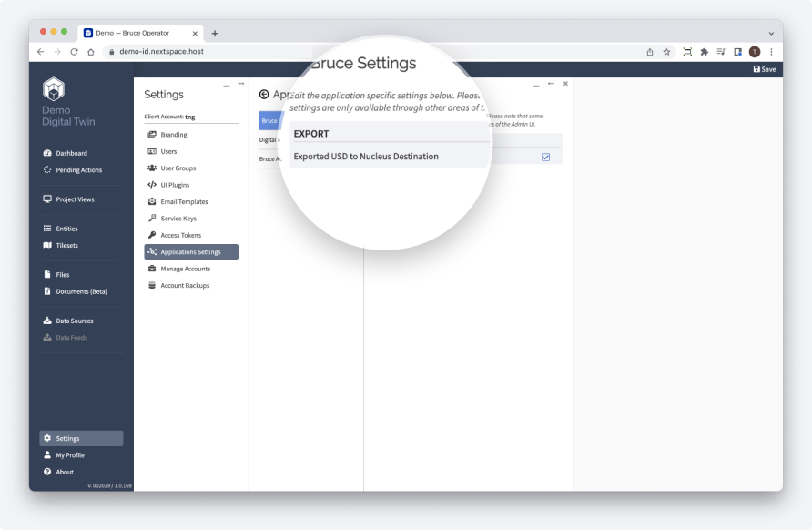Screen dimensions: 812x530
Task: Click the About question mark icon
Action: tap(47, 472)
